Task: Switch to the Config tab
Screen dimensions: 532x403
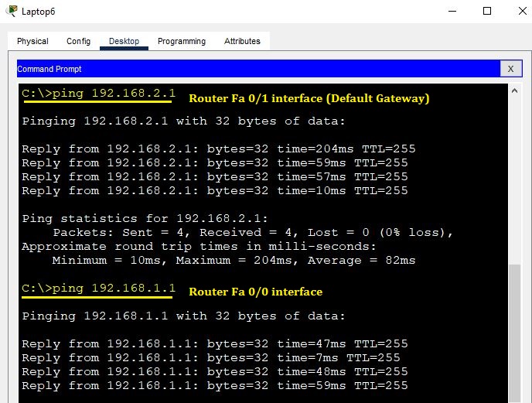Action: tap(78, 41)
